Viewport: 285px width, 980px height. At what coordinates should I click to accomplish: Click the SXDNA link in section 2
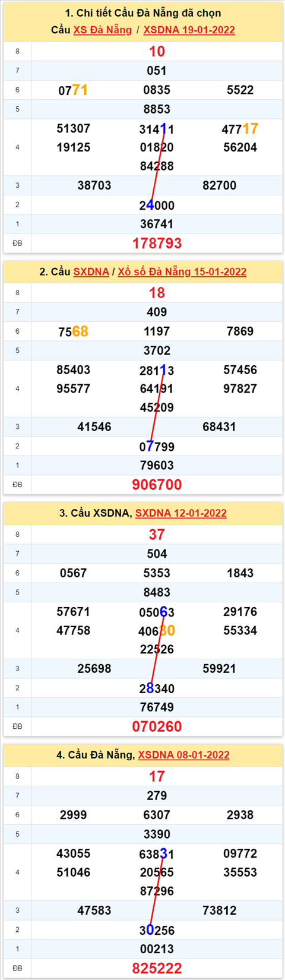click(91, 271)
